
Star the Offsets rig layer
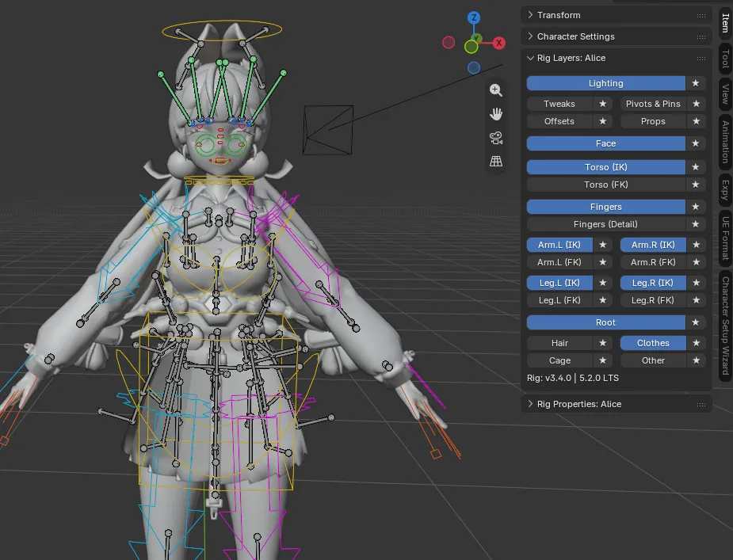click(x=602, y=121)
